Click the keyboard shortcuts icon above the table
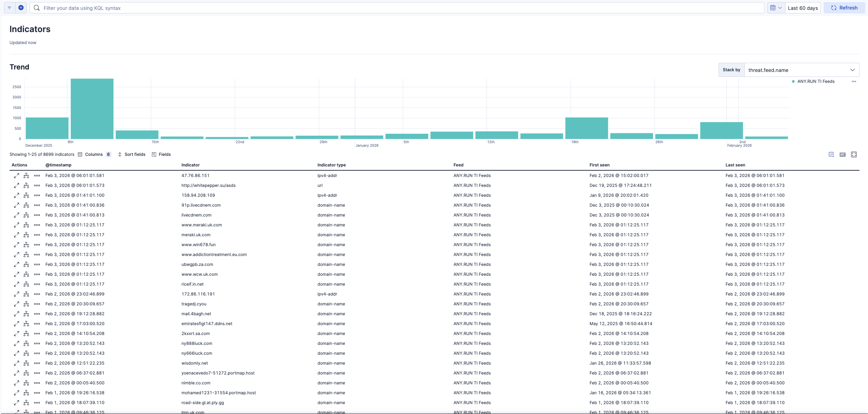868x414 pixels. (843, 154)
